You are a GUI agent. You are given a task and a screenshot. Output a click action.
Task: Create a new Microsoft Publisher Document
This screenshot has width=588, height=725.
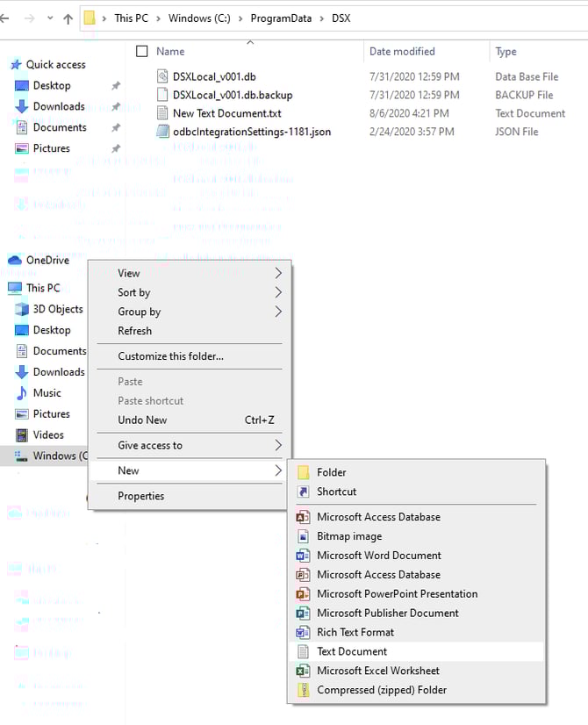coord(416,614)
